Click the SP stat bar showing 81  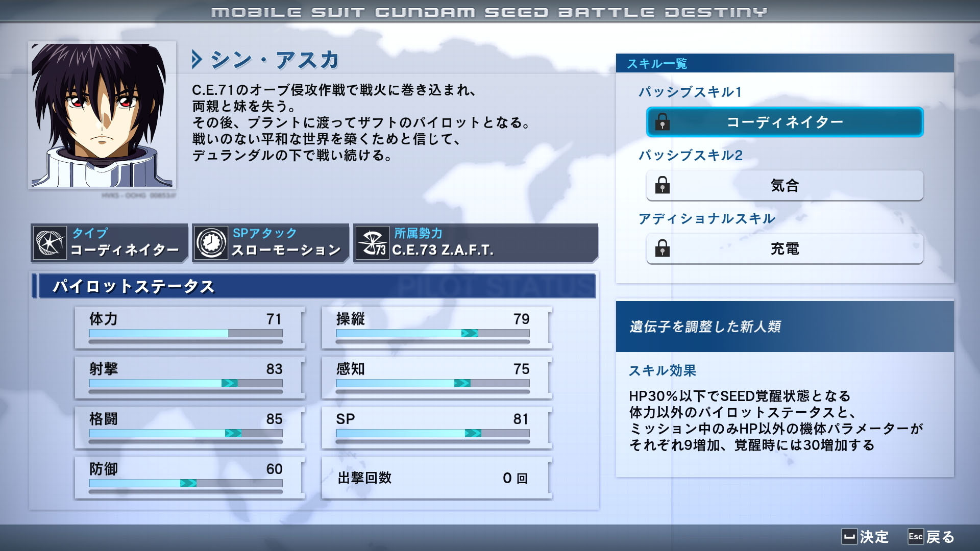(x=433, y=433)
